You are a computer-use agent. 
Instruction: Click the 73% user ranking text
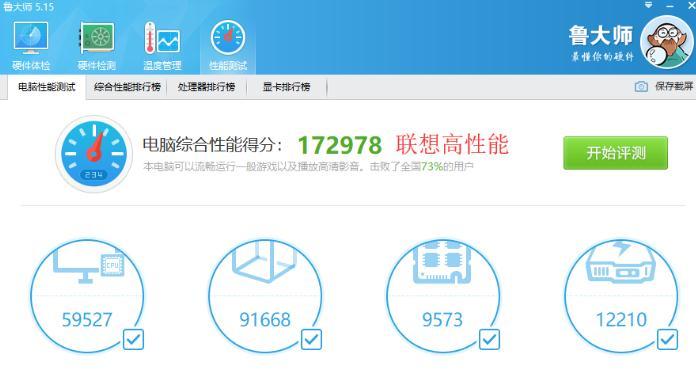coord(432,166)
